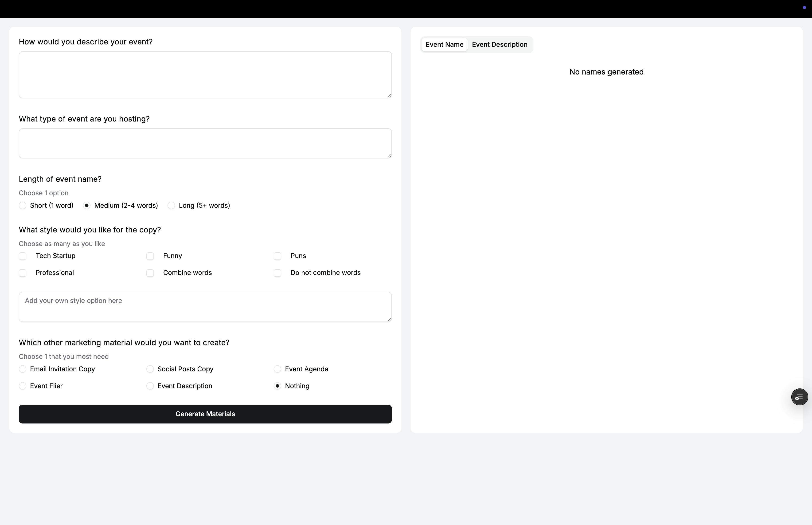The image size is (812, 525).
Task: Check the Tech Startup style box
Action: (x=23, y=256)
